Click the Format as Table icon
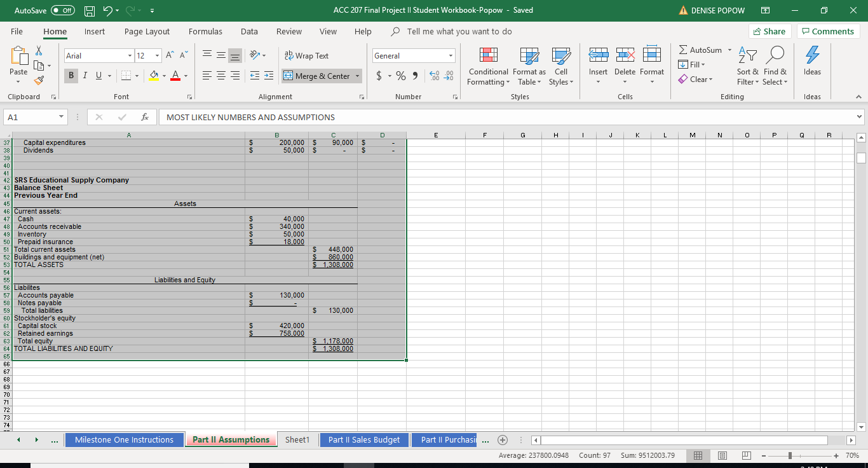 coord(529,57)
